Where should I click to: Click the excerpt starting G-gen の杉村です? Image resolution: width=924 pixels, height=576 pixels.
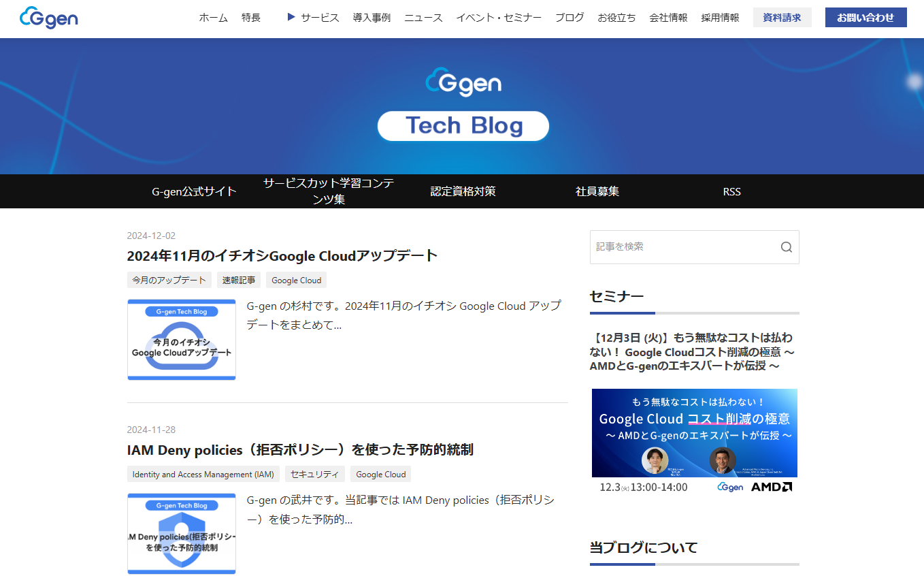tap(404, 315)
